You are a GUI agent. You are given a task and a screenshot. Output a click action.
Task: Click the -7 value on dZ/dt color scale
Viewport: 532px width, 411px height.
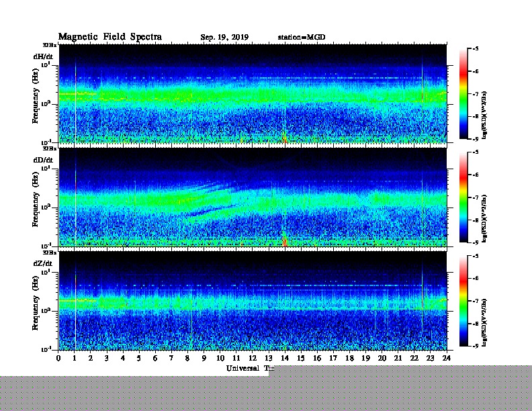tap(476, 301)
